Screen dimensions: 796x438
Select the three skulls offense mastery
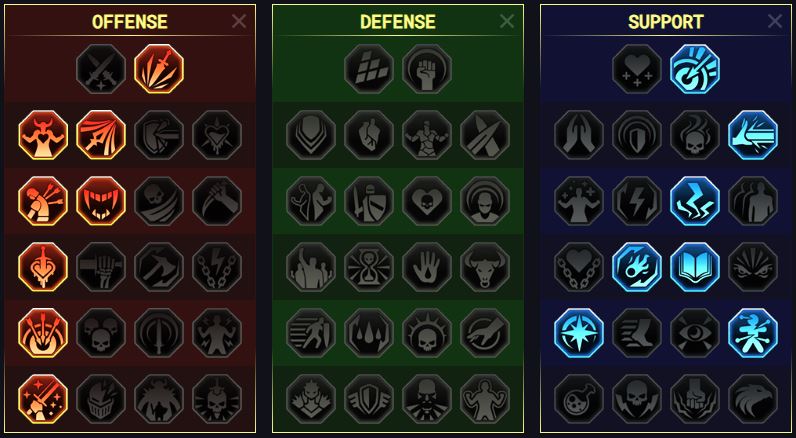(x=101, y=333)
